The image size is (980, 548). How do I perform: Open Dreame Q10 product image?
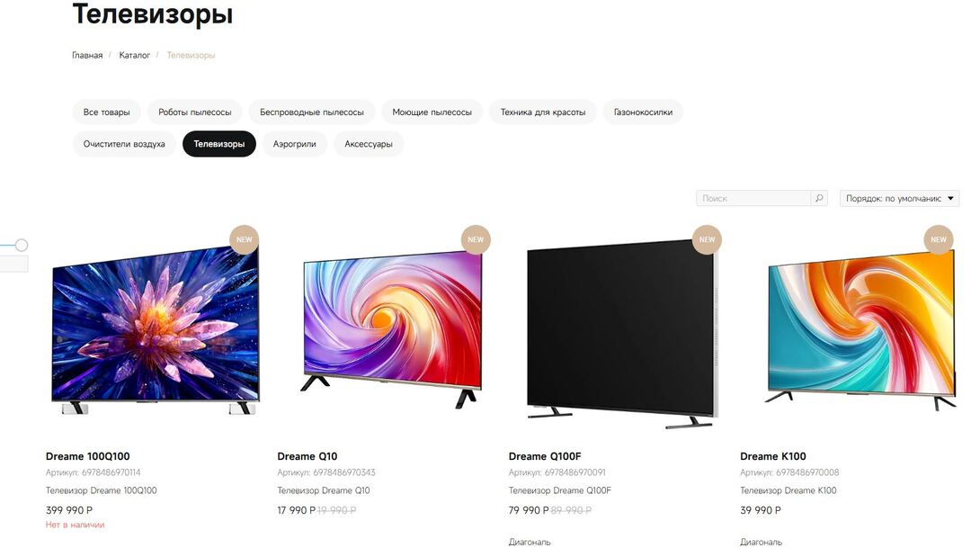[392, 329]
